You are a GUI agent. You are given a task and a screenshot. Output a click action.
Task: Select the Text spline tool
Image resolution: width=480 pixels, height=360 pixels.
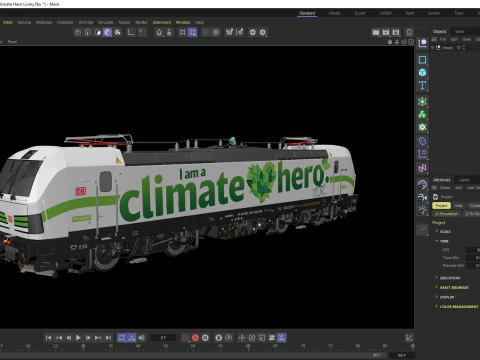click(422, 85)
